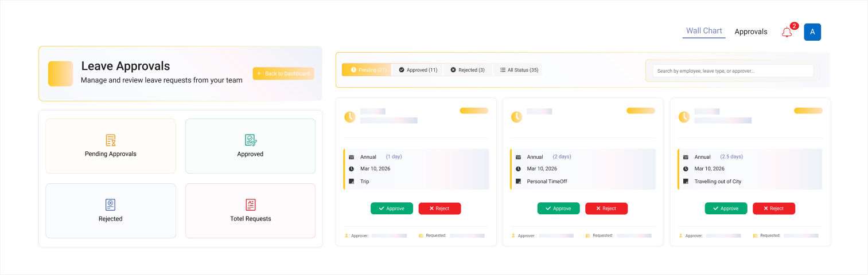
Task: Click the red Total Requests list icon
Action: [251, 205]
